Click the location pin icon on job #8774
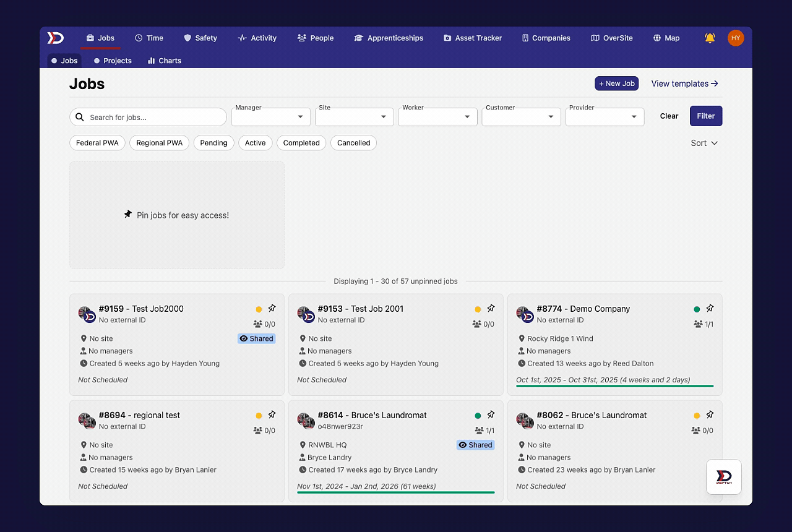 coord(522,338)
